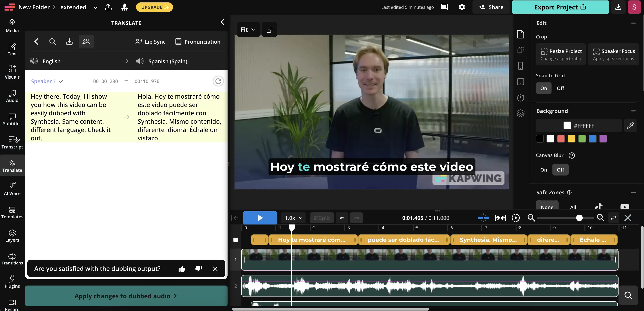Click the Export Project button

(560, 7)
